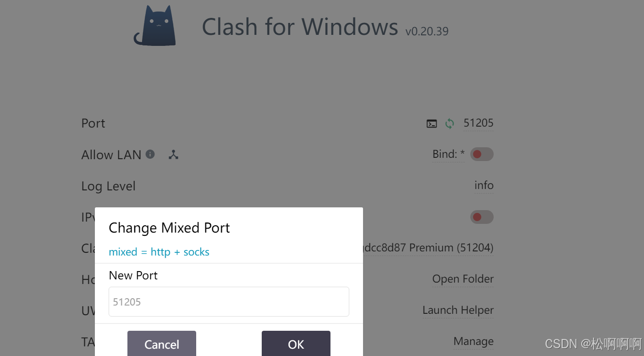Screen dimensions: 644x356
Task: Click the Launch Helper link
Action: (x=457, y=310)
